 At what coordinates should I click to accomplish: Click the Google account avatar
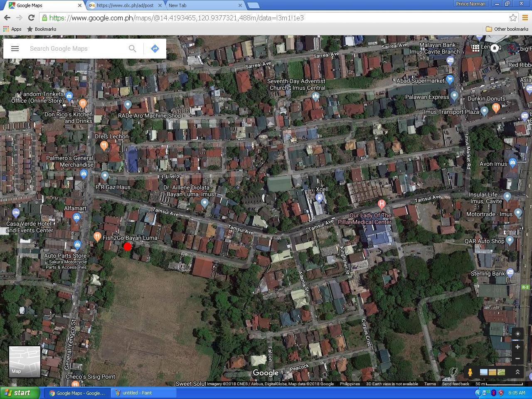(512, 48)
